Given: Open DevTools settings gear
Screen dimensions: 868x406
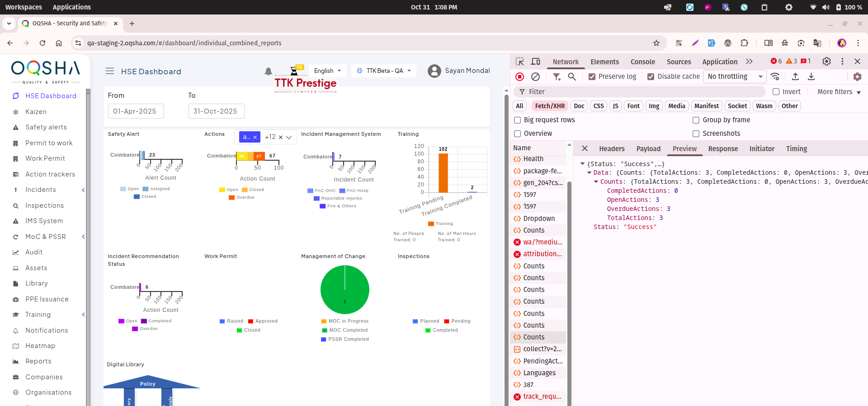Looking at the screenshot, I should 826,62.
